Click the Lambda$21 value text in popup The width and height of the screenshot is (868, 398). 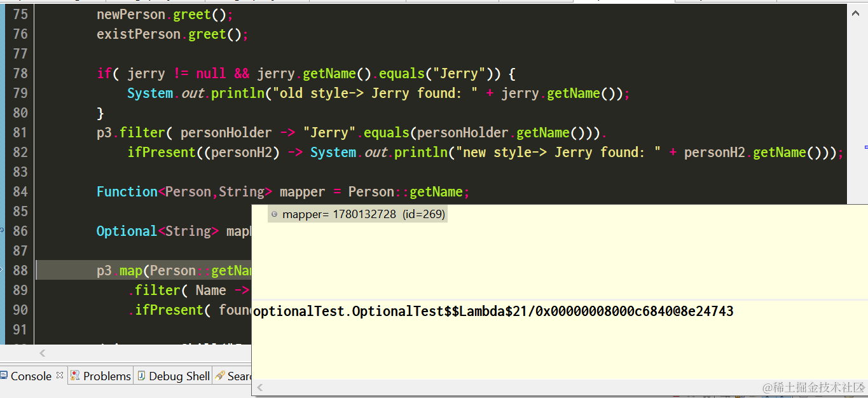click(x=493, y=311)
